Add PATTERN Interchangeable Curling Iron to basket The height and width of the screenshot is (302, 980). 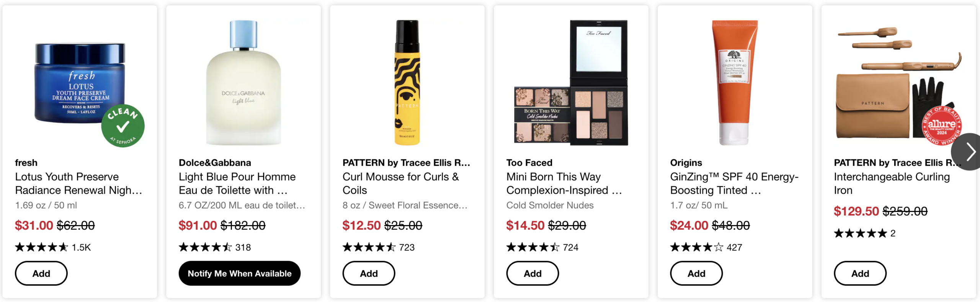pos(860,273)
